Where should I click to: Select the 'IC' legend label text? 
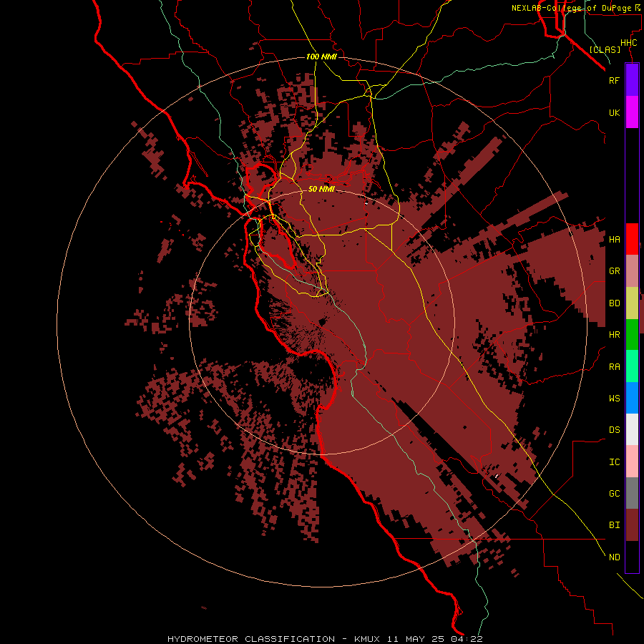(614, 462)
